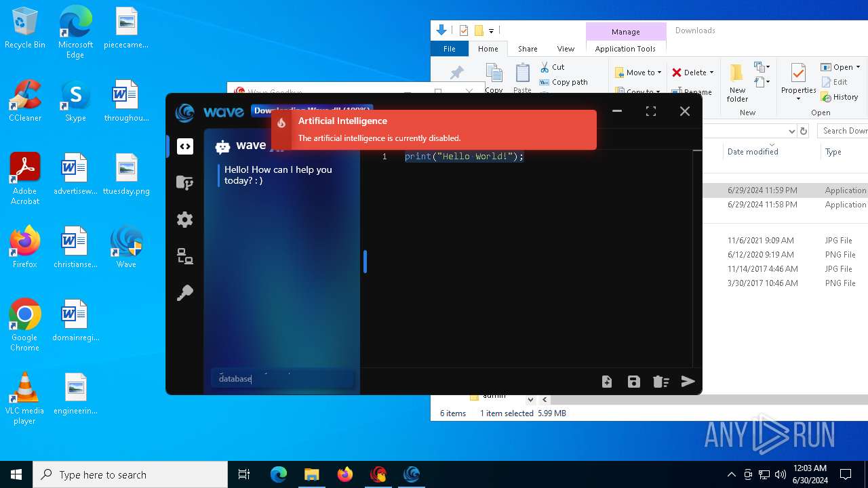Click the taskbar search box
Viewport: 868px width, 488px height.
coord(130,474)
